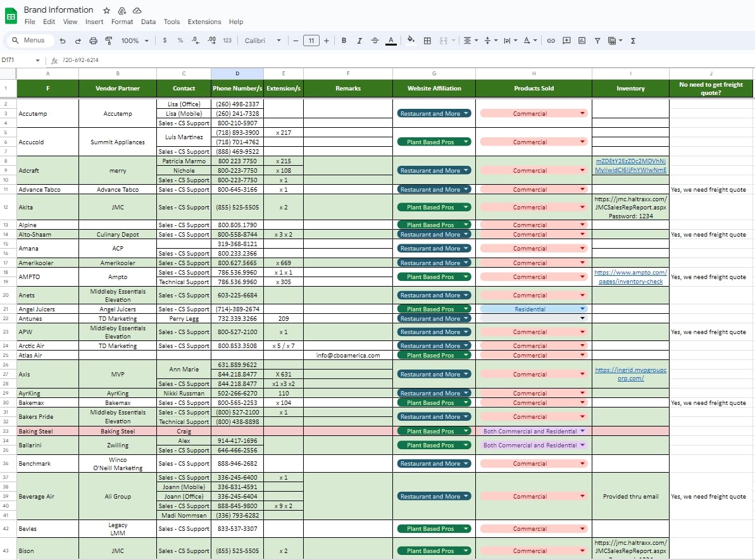This screenshot has height=560, width=755.
Task: Open the View menu
Action: 70,22
